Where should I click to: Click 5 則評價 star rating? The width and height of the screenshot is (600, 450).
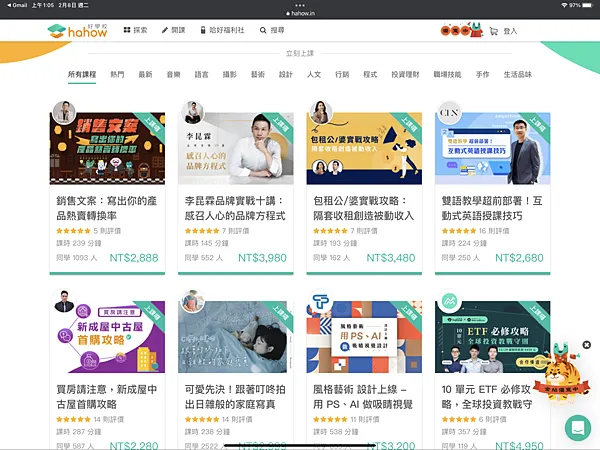click(88, 231)
